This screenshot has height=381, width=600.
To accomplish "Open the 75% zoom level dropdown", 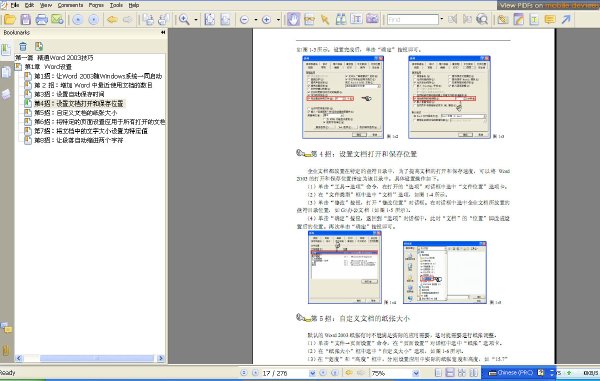I will tap(416, 373).
